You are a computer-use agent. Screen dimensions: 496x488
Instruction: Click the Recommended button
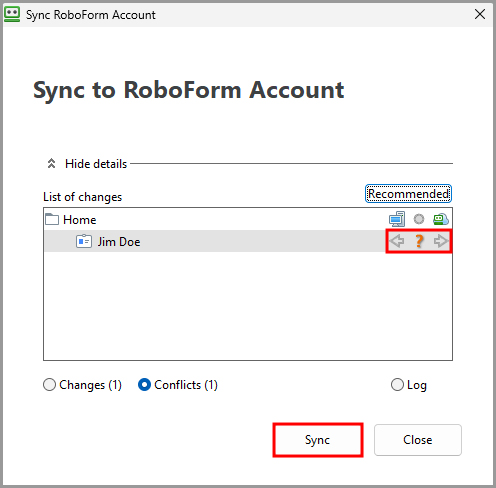408,194
